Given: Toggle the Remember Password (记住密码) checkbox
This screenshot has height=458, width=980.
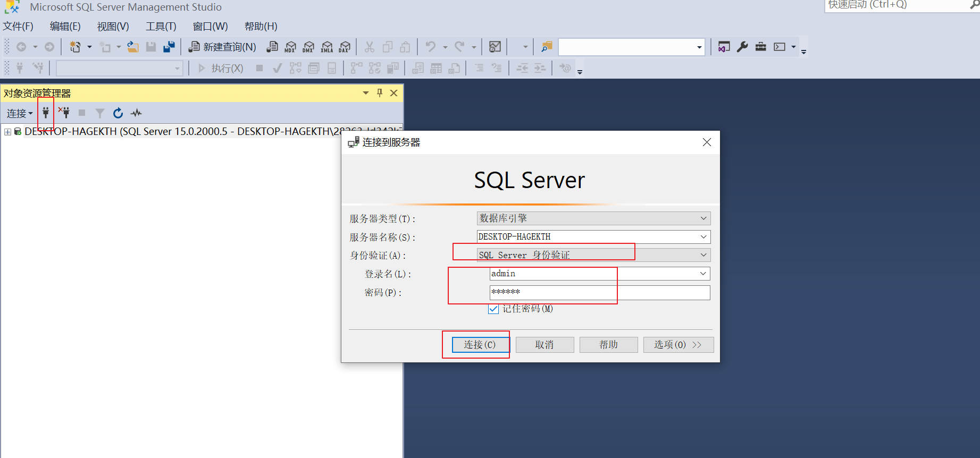Looking at the screenshot, I should click(493, 309).
